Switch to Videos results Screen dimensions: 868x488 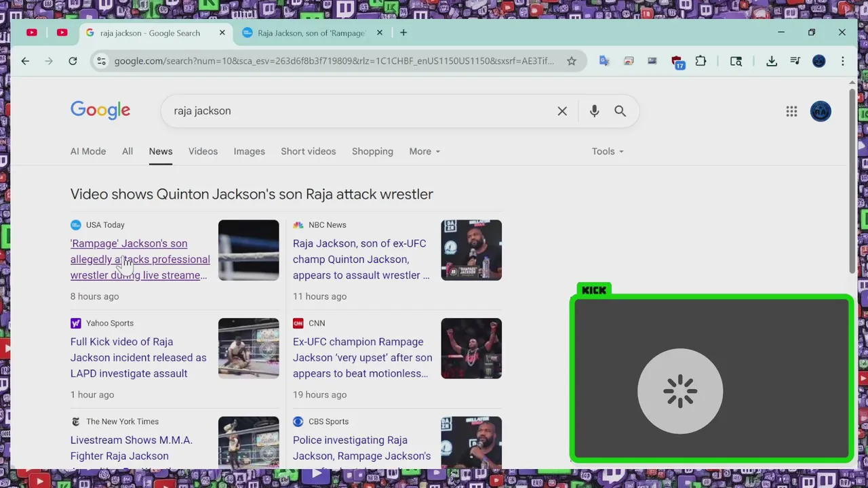click(203, 151)
